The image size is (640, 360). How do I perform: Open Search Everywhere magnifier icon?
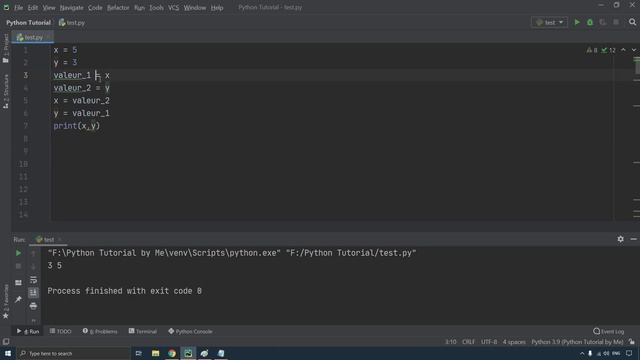coord(632,22)
